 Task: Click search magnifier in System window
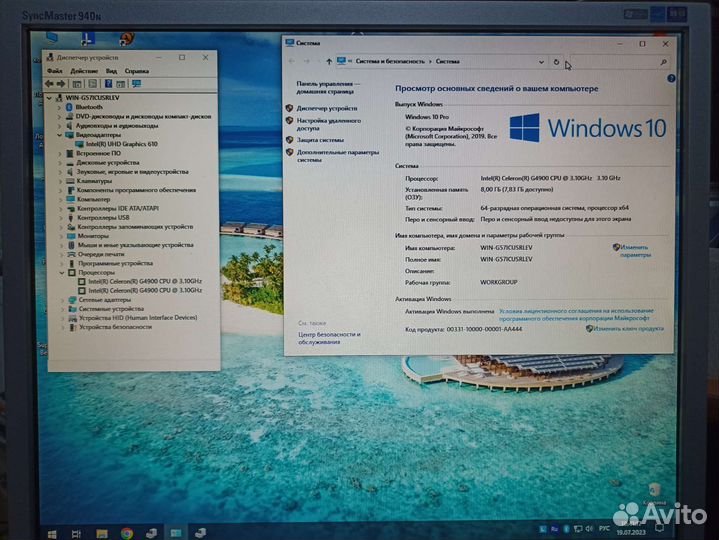[x=664, y=62]
